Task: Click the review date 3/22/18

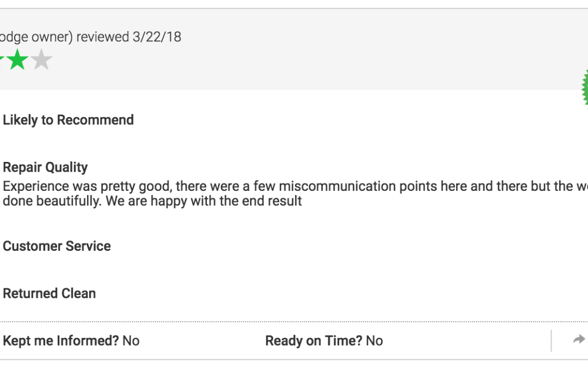Action: [157, 37]
